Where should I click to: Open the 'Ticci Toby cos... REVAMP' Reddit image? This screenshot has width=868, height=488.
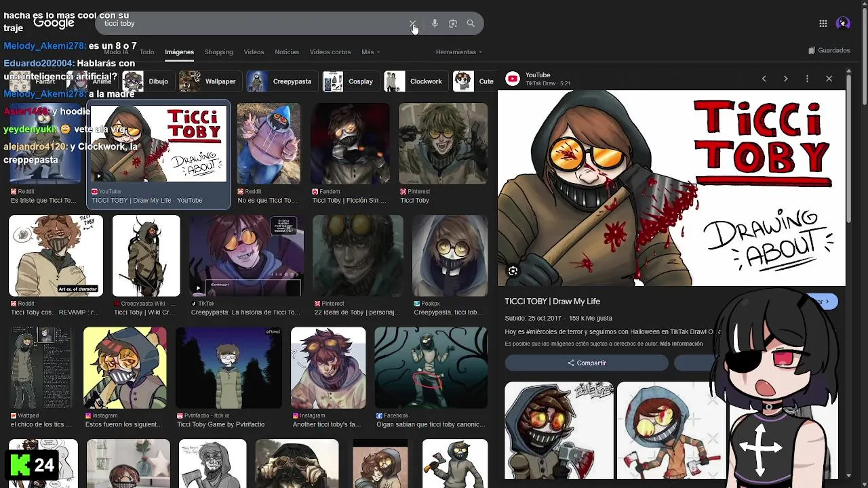[x=56, y=256]
